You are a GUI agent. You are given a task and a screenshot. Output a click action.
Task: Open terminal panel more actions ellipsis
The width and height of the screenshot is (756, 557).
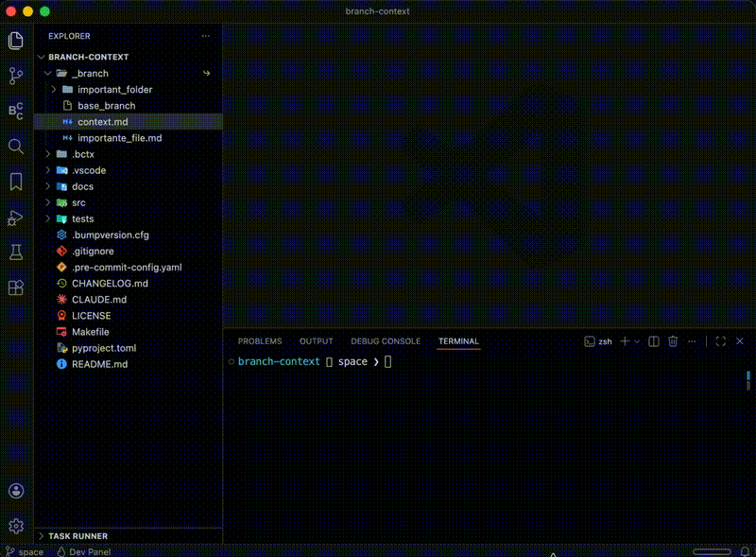point(692,341)
